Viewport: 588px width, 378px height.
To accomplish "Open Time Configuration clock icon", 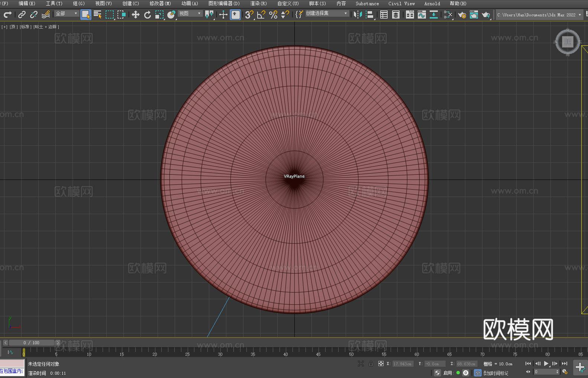I will click(x=565, y=372).
